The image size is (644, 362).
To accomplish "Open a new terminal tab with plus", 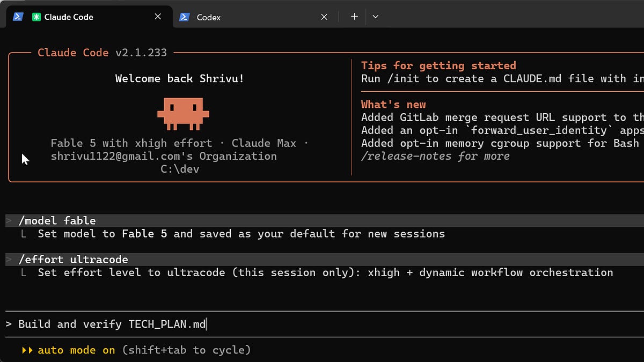I will pos(354,17).
